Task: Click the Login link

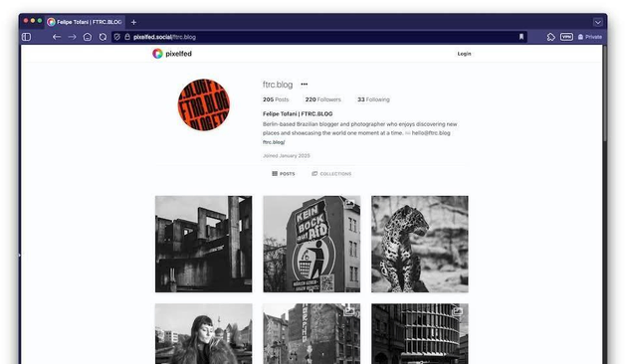Action: pos(464,54)
